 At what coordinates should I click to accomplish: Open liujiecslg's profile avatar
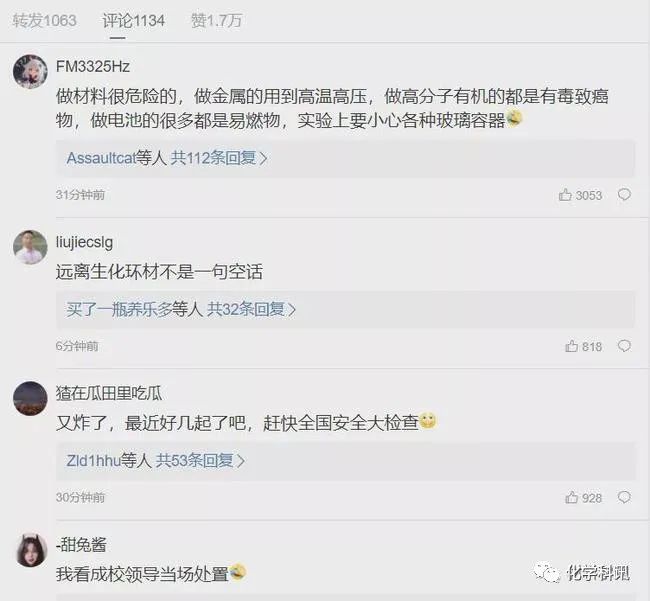click(30, 247)
